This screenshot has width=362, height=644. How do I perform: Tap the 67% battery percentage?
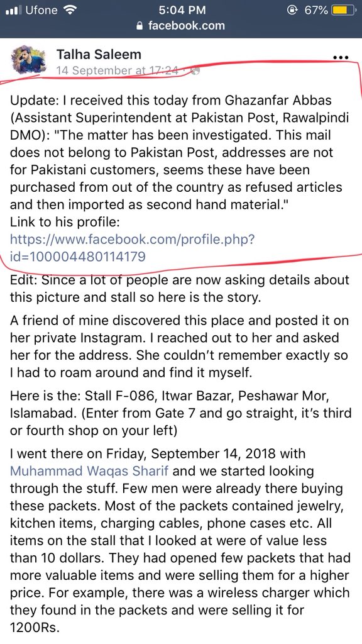pyautogui.click(x=315, y=10)
